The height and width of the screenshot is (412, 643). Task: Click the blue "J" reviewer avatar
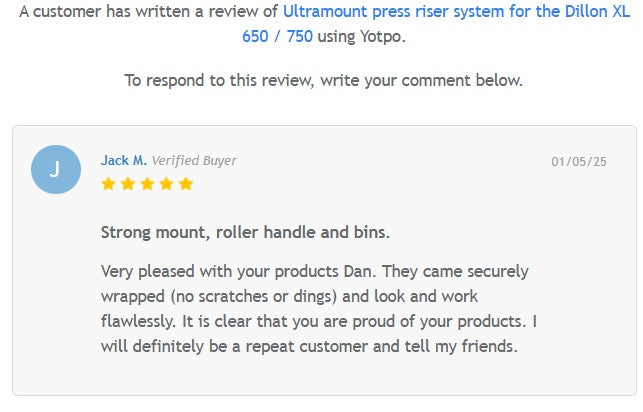coord(56,169)
